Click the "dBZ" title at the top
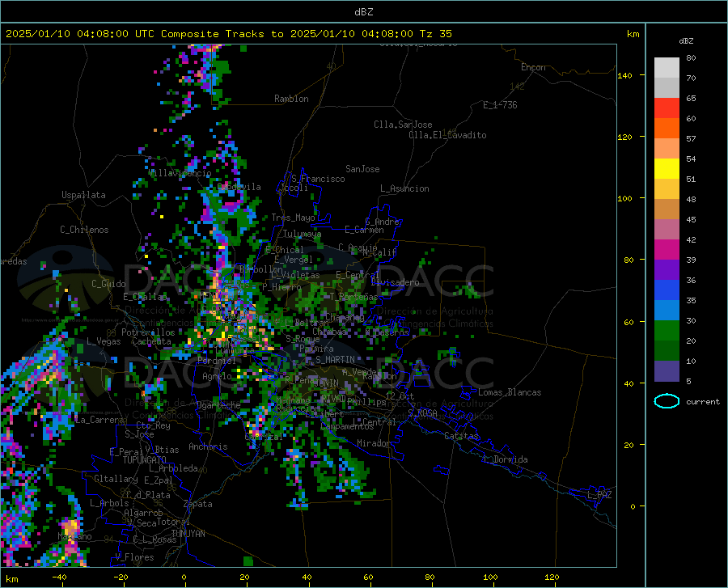Image resolution: width=728 pixels, height=588 pixels. click(363, 12)
